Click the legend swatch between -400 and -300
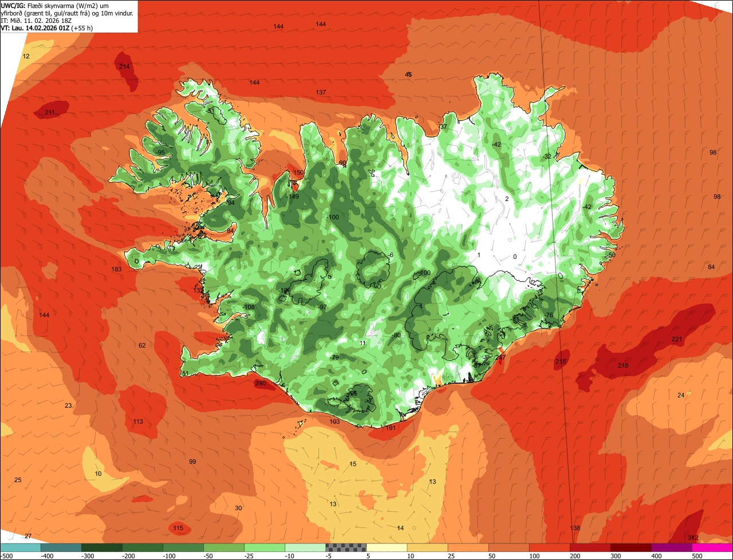This screenshot has width=733, height=560. tap(61, 547)
